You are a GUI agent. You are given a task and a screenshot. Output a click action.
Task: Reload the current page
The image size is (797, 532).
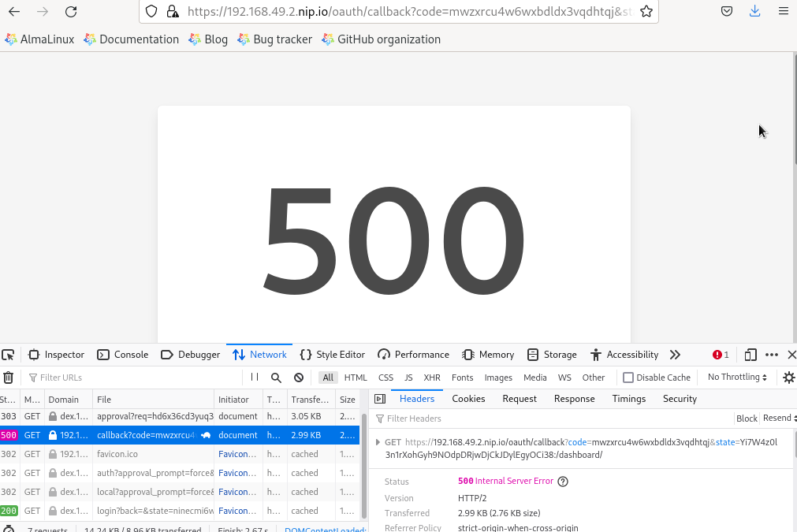pos(71,11)
